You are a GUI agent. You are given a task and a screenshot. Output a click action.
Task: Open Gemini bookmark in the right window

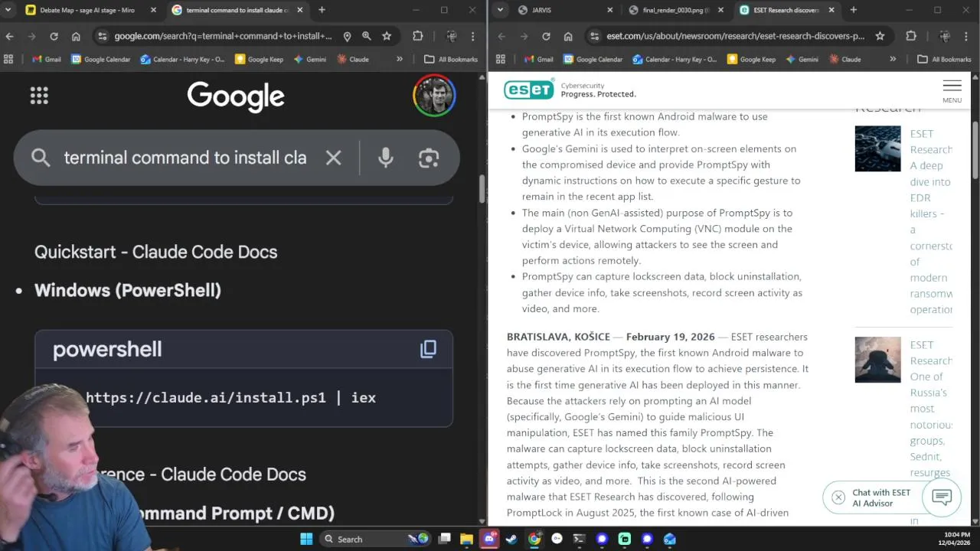802,59
